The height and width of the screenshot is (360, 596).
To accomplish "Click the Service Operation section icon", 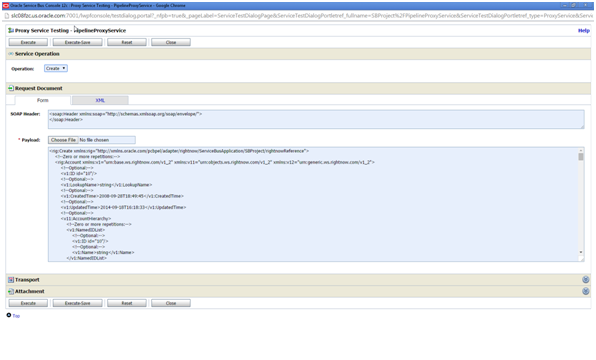I will point(11,54).
